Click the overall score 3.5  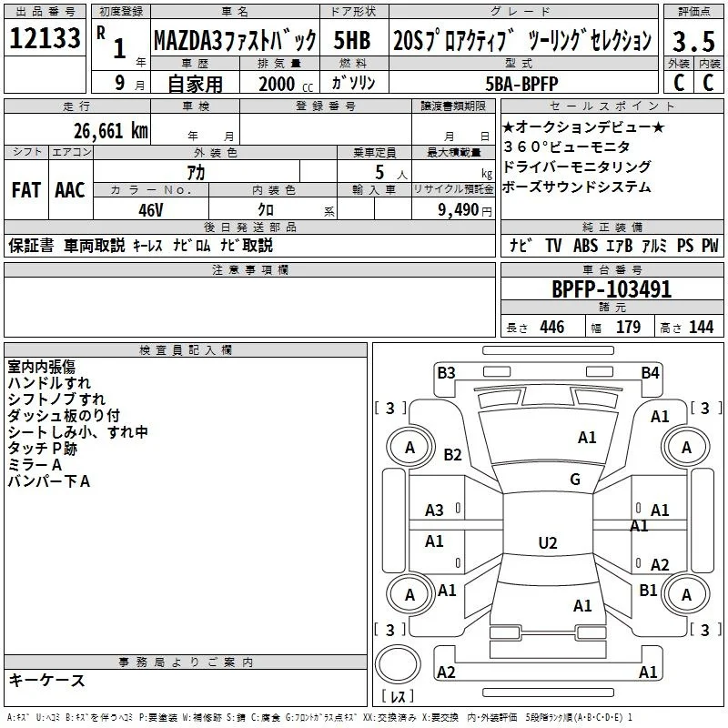point(693,41)
